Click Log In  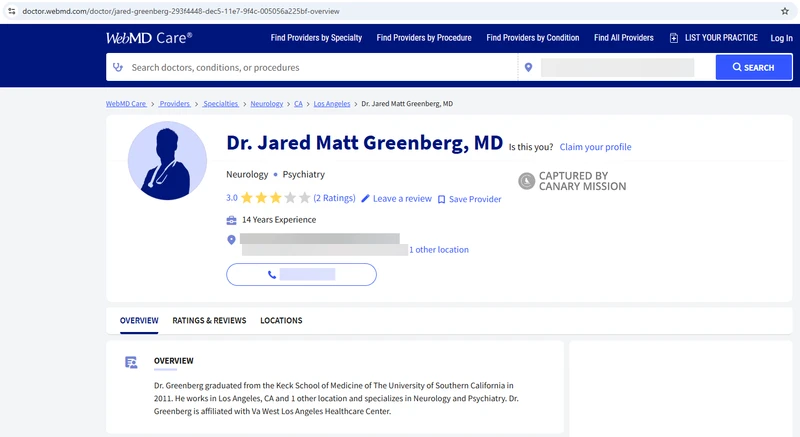(x=781, y=38)
